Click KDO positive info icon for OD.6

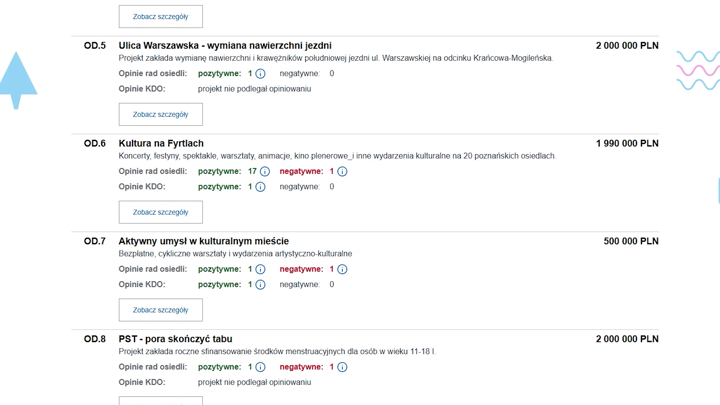coord(260,187)
